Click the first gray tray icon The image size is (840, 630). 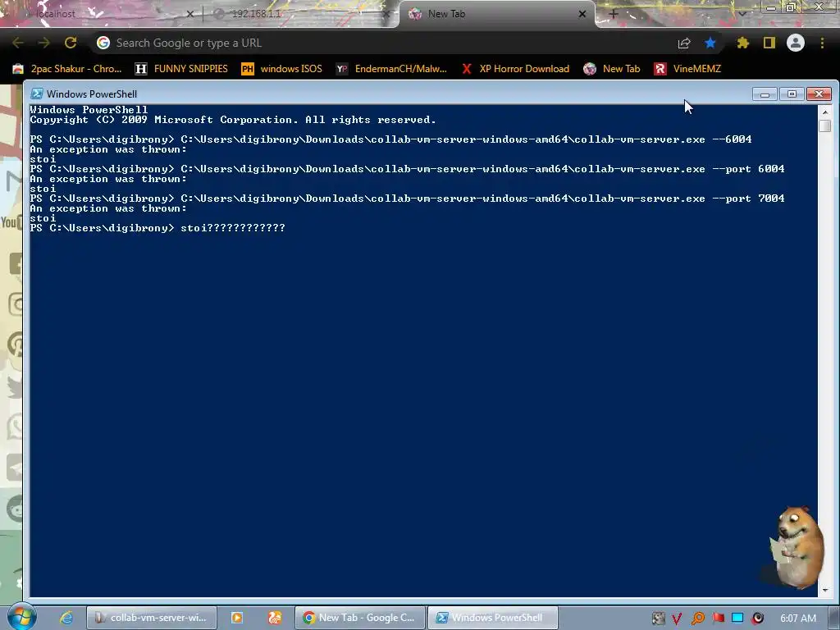tap(659, 619)
